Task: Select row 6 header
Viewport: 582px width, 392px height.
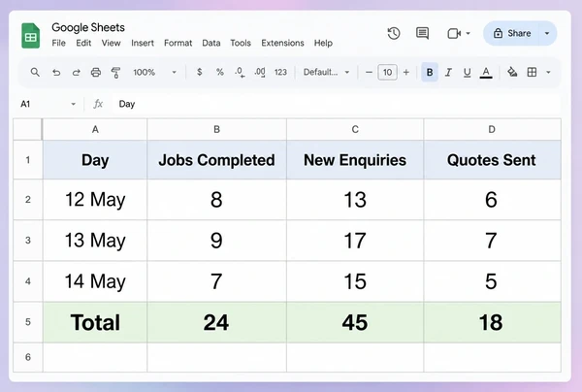Action: (x=28, y=357)
